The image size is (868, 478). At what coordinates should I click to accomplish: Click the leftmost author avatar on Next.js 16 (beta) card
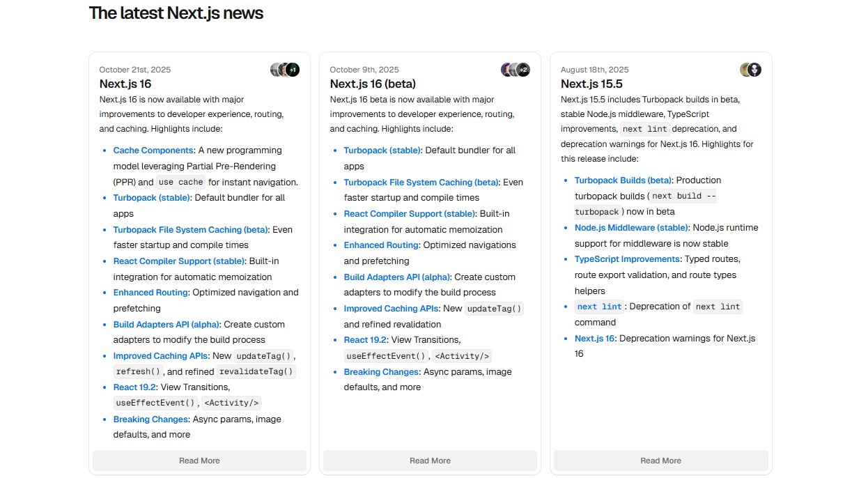click(x=506, y=70)
